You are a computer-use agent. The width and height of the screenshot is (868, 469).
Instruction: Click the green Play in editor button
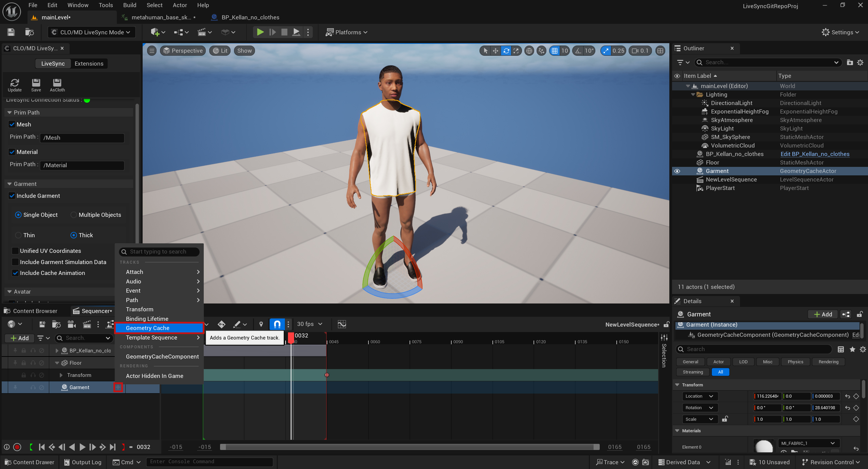tap(260, 32)
